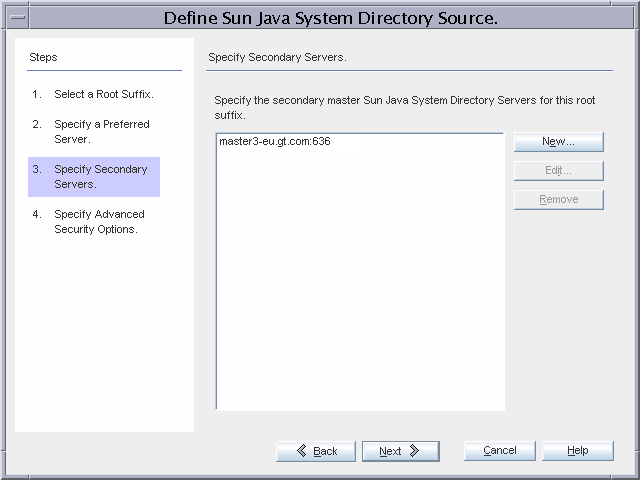Viewport: 640px width, 480px height.
Task: Open the window menu button in title bar
Action: pos(18,18)
